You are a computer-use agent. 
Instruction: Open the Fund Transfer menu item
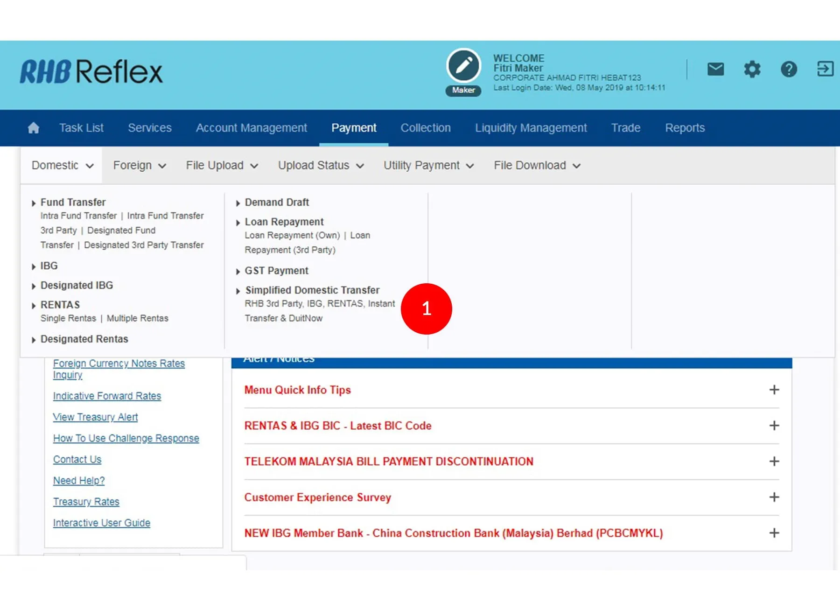point(73,203)
